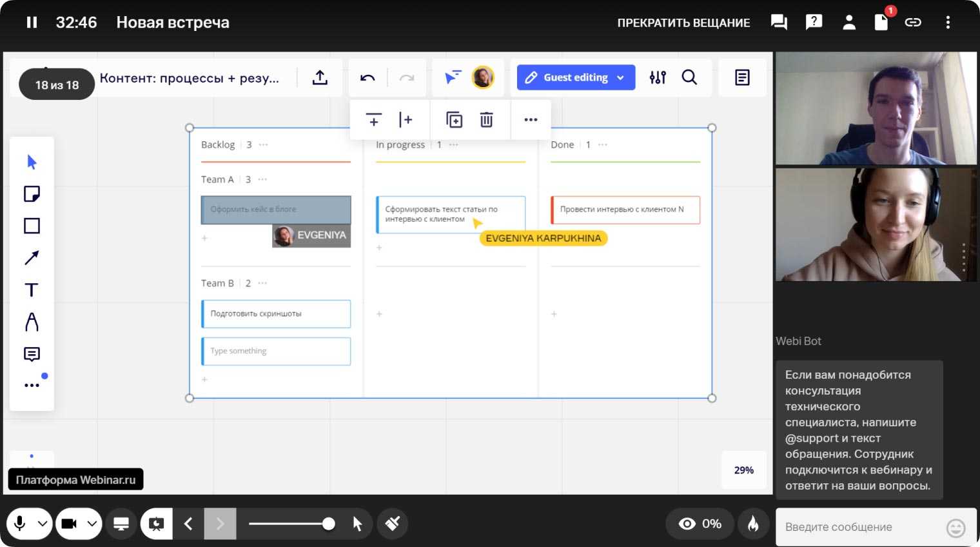
Task: Export the board with upload icon
Action: [x=320, y=78]
